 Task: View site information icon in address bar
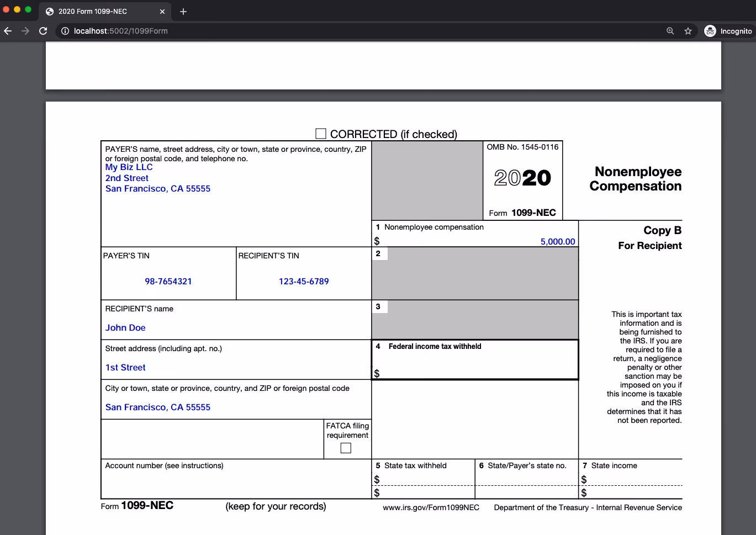click(65, 31)
